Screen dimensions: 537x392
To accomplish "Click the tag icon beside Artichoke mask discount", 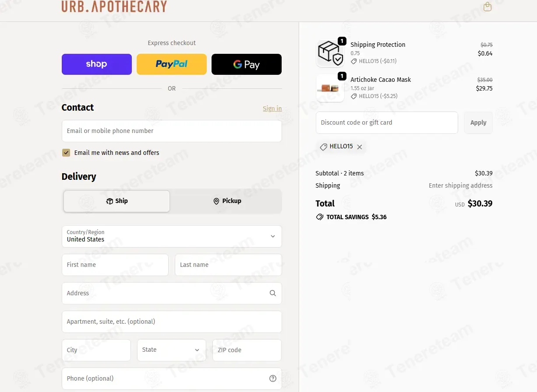I will click(x=354, y=96).
